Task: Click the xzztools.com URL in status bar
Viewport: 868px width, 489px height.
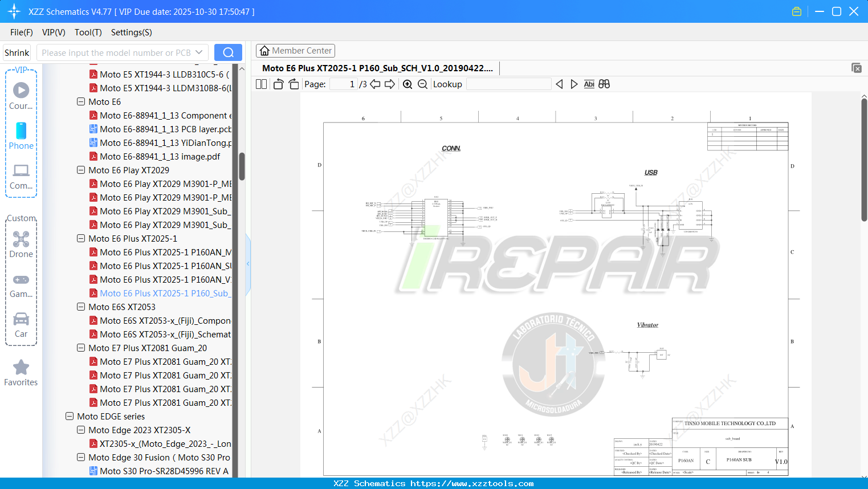Action: point(472,483)
